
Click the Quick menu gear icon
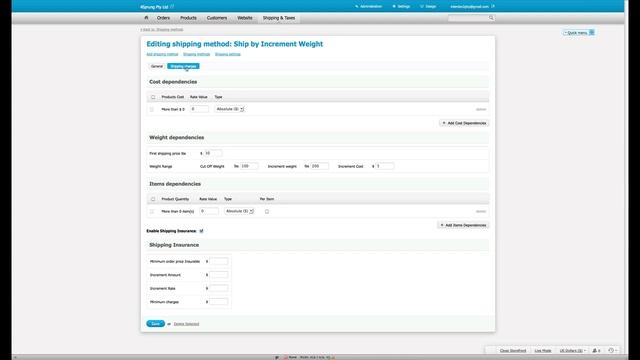[x=592, y=32]
